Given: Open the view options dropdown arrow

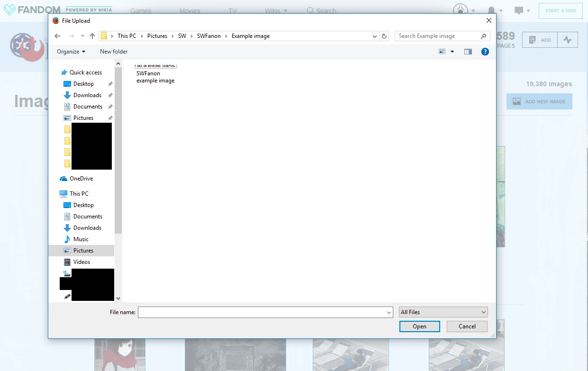Looking at the screenshot, I should pos(452,52).
